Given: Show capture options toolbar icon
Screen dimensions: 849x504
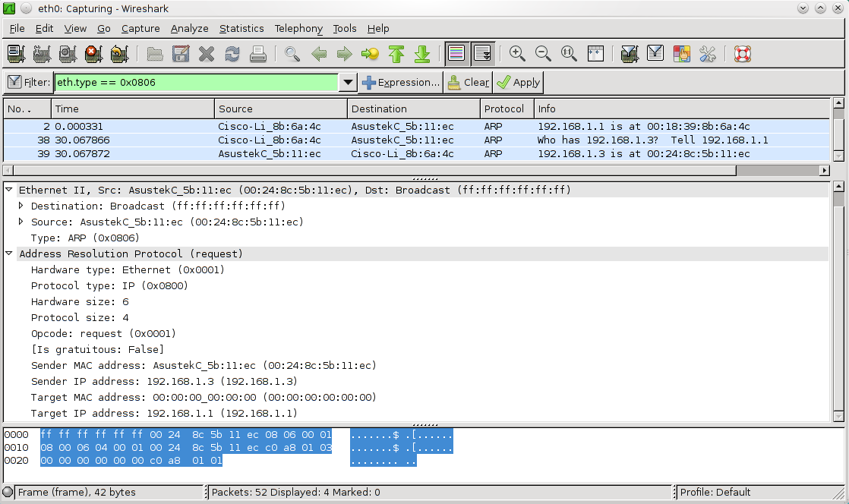Looking at the screenshot, I should pyautogui.click(x=42, y=54).
